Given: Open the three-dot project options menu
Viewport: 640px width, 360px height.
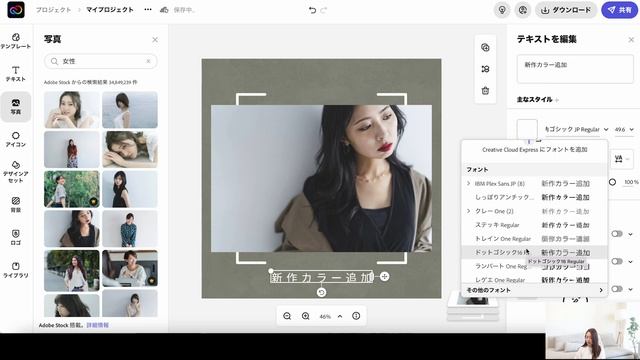Looking at the screenshot, I should pos(148,10).
